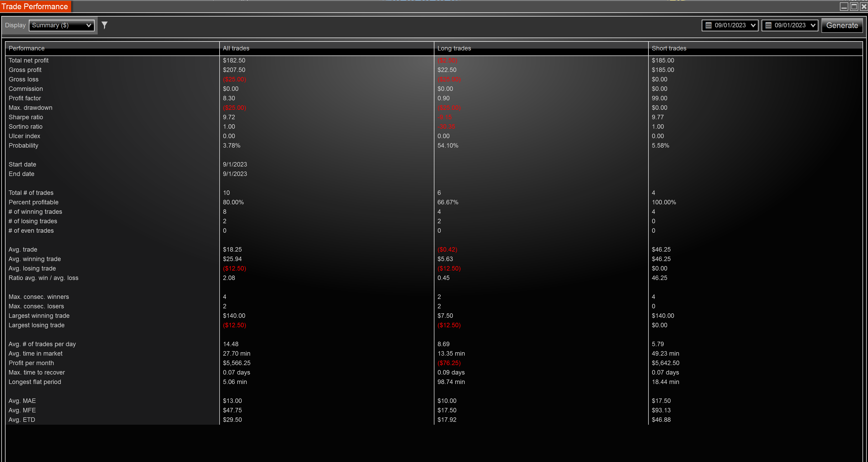Screen dimensions: 868x462
Task: Select the Trade Performance title tab
Action: point(35,6)
